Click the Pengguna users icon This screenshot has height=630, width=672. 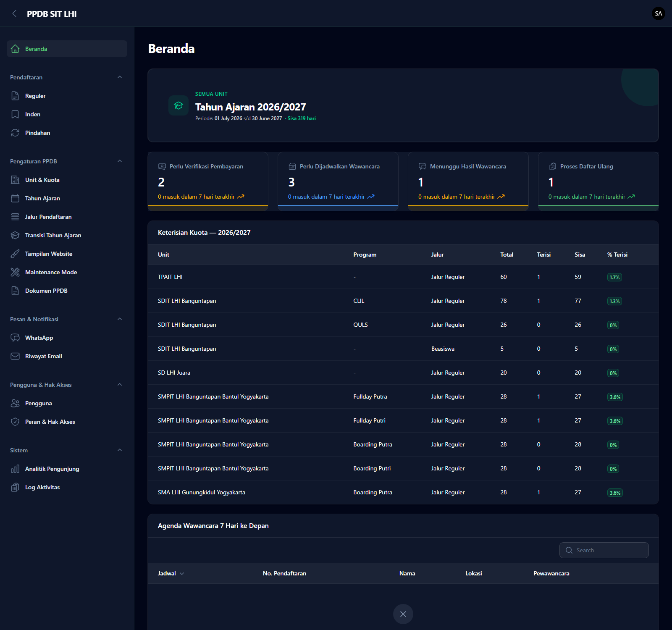click(x=15, y=403)
